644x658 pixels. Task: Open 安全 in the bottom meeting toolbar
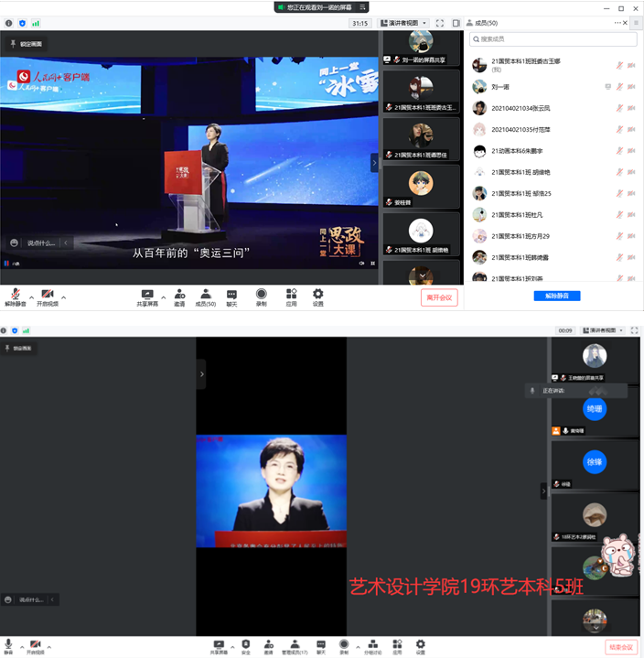pyautogui.click(x=245, y=647)
